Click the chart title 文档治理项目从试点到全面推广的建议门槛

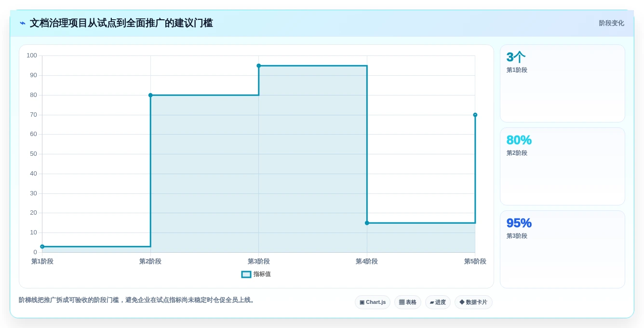(x=121, y=23)
